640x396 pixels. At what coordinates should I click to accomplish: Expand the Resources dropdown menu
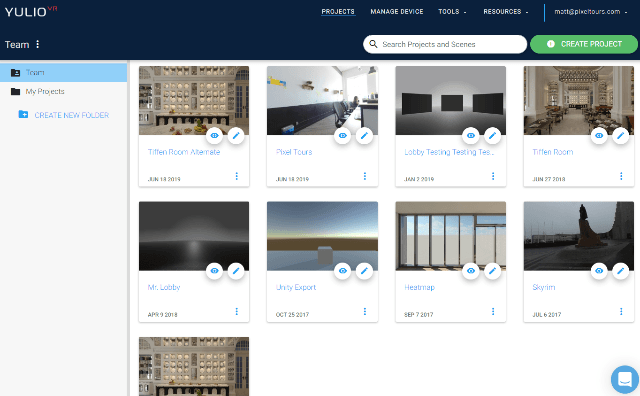506,11
